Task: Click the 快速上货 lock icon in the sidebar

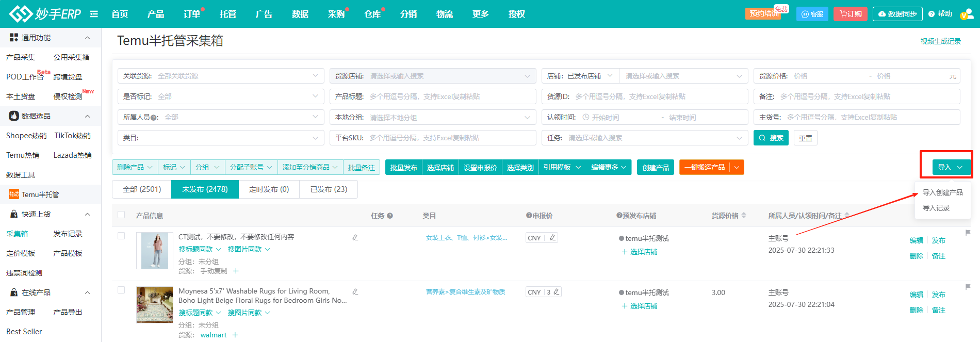Action: 14,214
